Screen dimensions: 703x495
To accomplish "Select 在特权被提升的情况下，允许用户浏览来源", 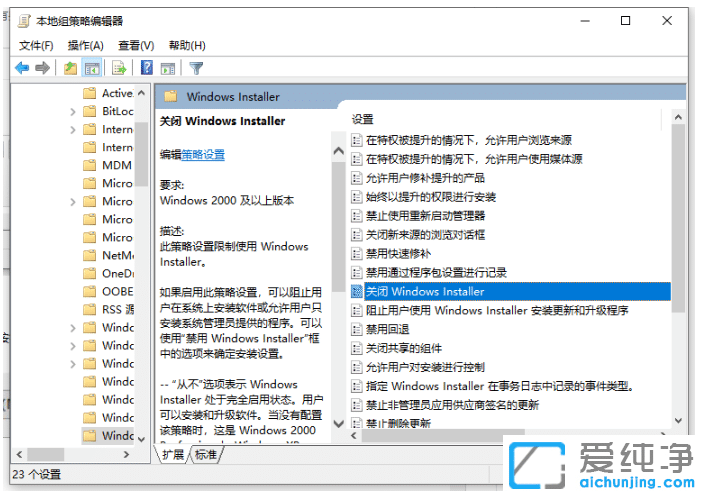I will click(x=469, y=140).
